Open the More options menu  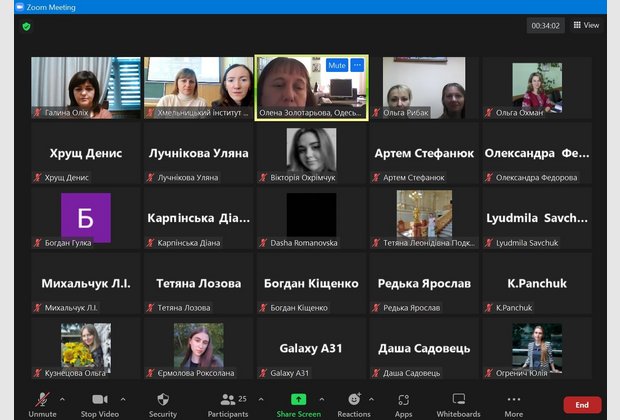pyautogui.click(x=514, y=405)
